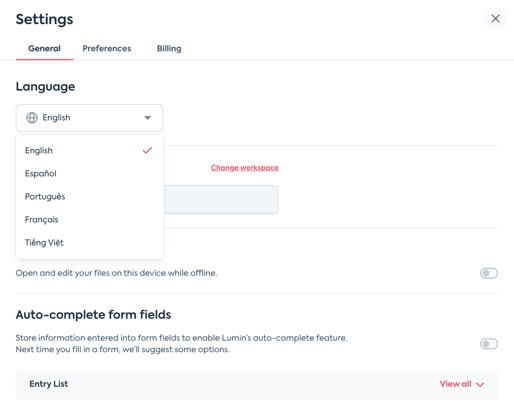Click the Change workspace link
514x415 pixels.
(244, 168)
